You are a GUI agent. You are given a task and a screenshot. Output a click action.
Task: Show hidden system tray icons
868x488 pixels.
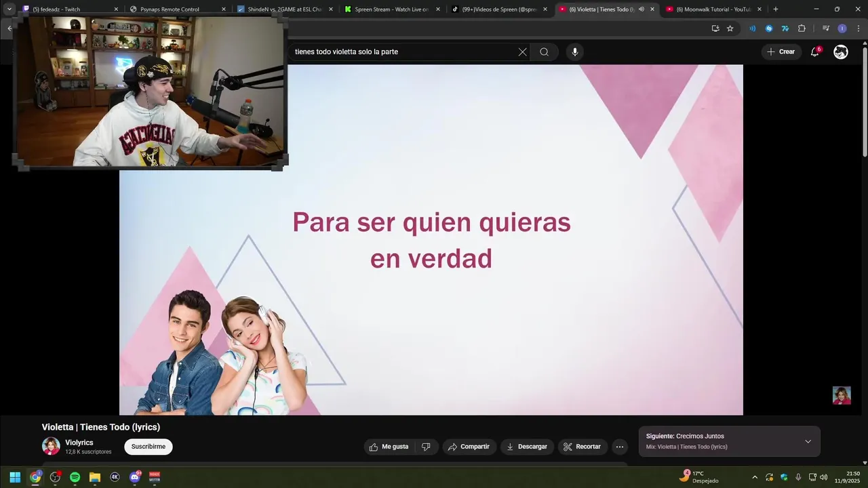point(755,477)
